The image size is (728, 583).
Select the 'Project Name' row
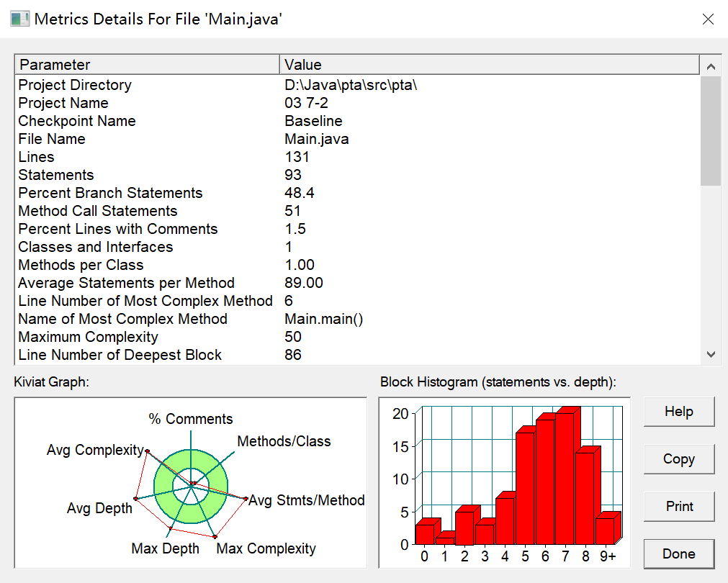coord(357,103)
